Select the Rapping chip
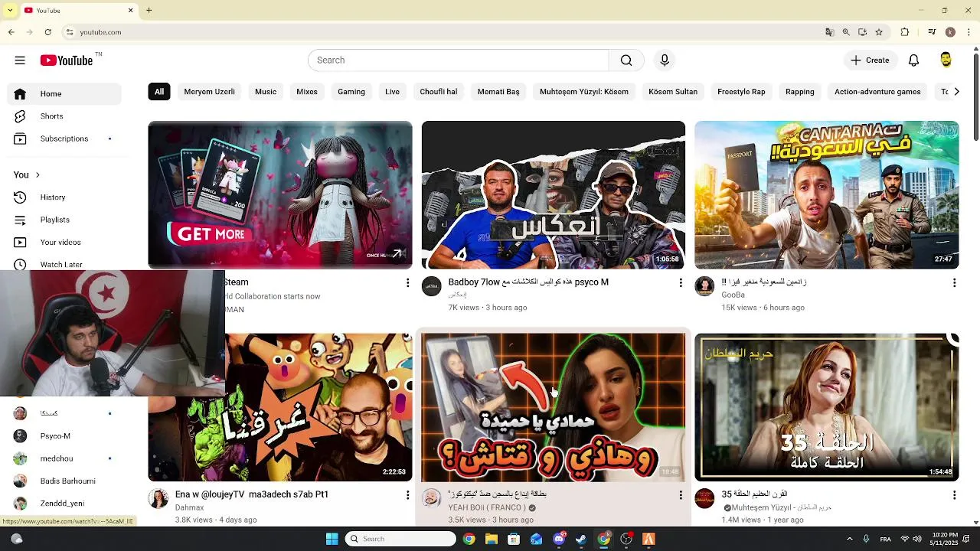 [800, 92]
